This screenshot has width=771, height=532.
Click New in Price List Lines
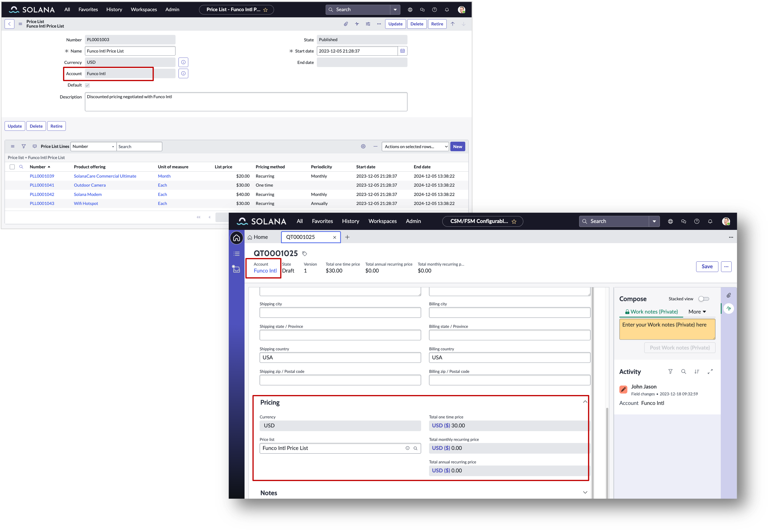(457, 146)
